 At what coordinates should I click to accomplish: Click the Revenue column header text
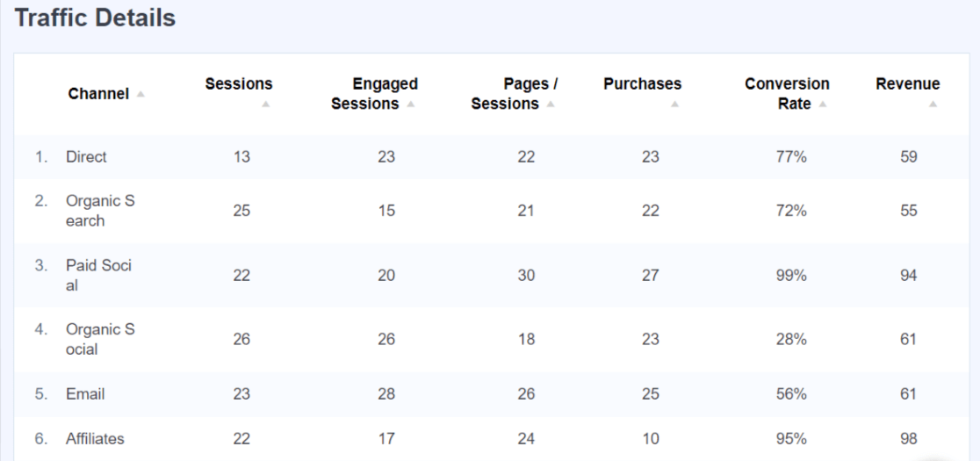pos(907,84)
